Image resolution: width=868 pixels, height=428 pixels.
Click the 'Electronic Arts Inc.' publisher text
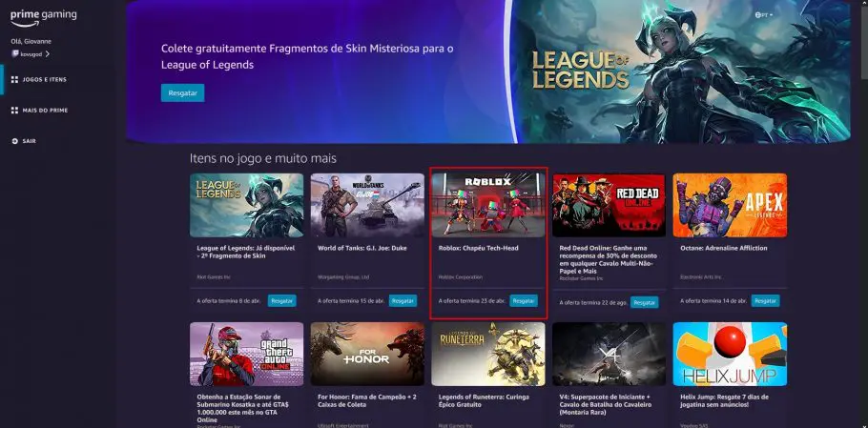point(701,277)
